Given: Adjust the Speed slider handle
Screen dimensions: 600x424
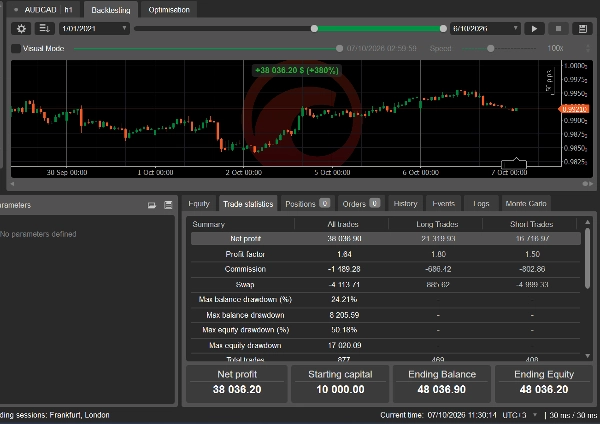Looking at the screenshot, I should (x=491, y=49).
